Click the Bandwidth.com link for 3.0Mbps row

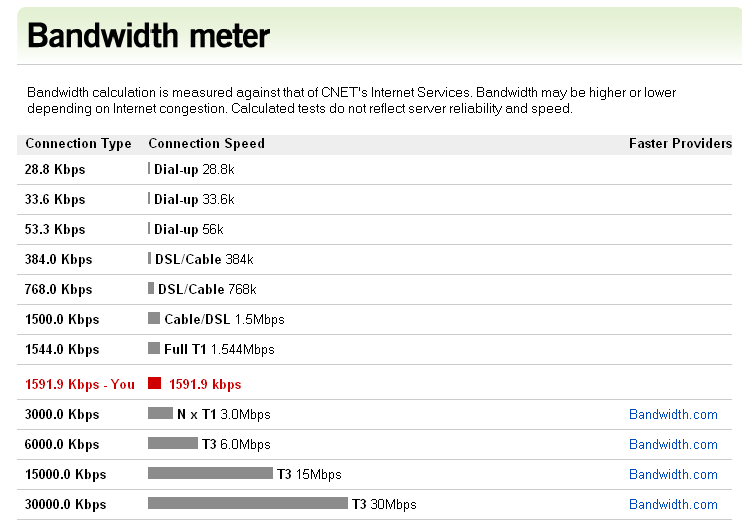(673, 414)
